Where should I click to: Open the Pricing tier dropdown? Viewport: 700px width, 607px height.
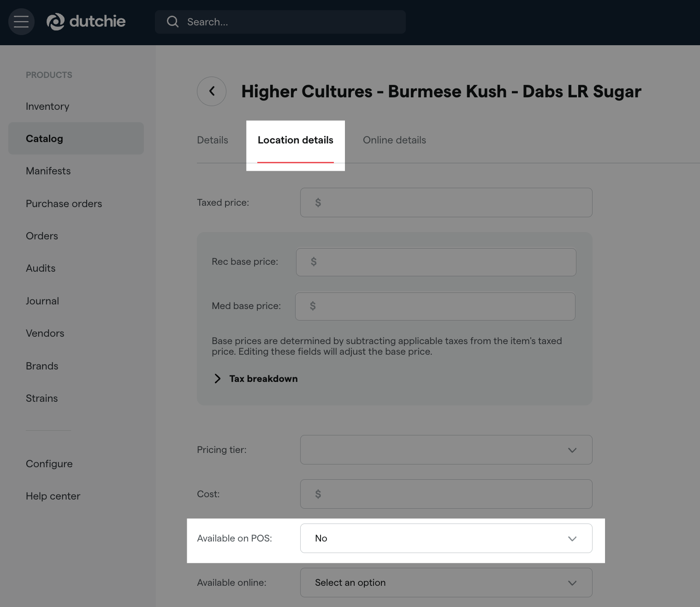(446, 450)
